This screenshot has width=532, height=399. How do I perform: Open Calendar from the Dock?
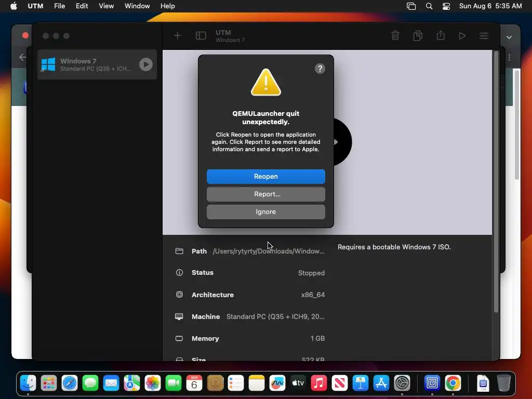[x=194, y=383]
